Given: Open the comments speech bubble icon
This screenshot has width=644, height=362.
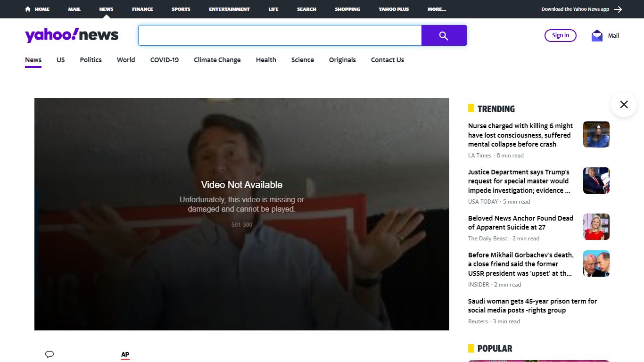Looking at the screenshot, I should click(50, 354).
